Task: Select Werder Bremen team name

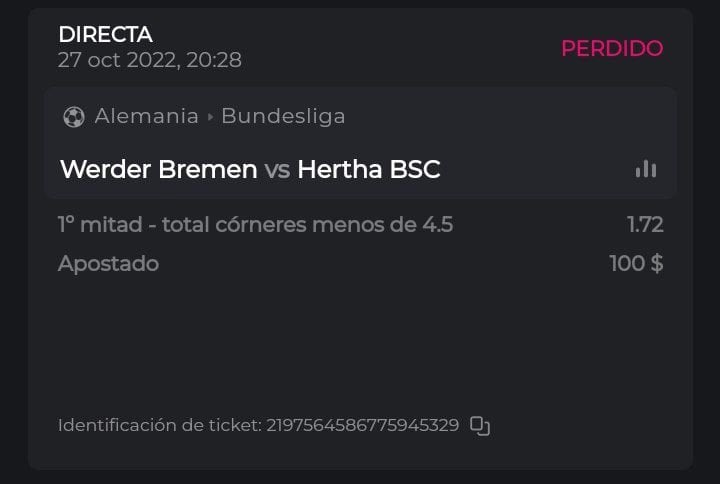Action: coord(158,169)
